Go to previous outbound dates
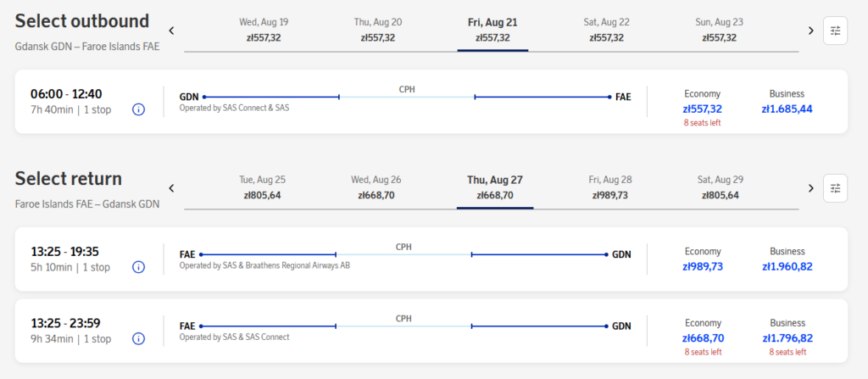This screenshot has width=868, height=379. [x=172, y=31]
